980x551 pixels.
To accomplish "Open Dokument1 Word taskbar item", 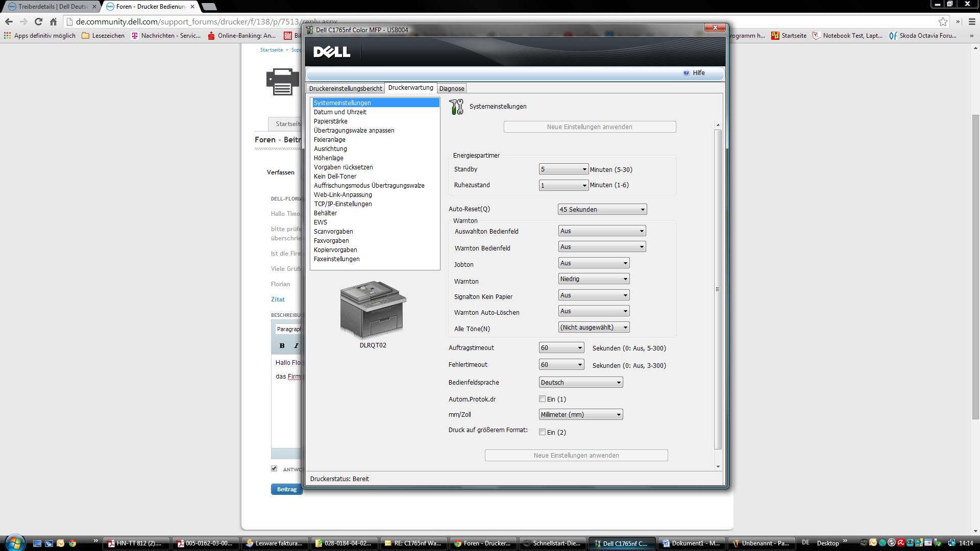I will click(691, 543).
